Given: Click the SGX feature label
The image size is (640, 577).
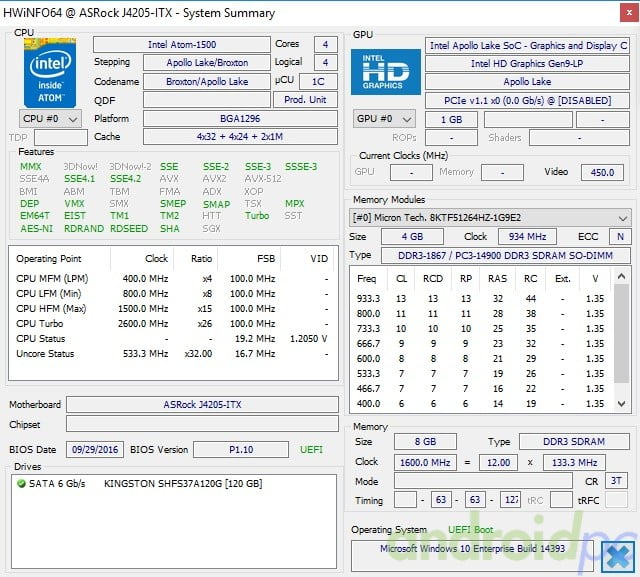Looking at the screenshot, I should pyautogui.click(x=211, y=229).
